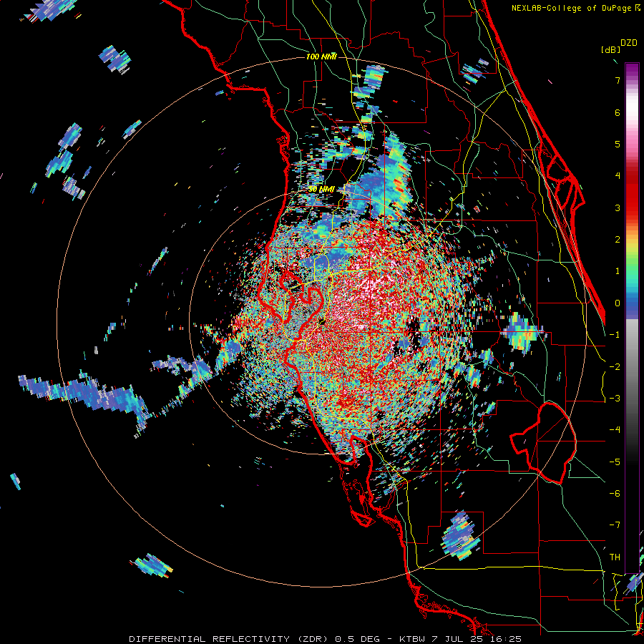Select the 7 tick label on color scale

tap(618, 80)
